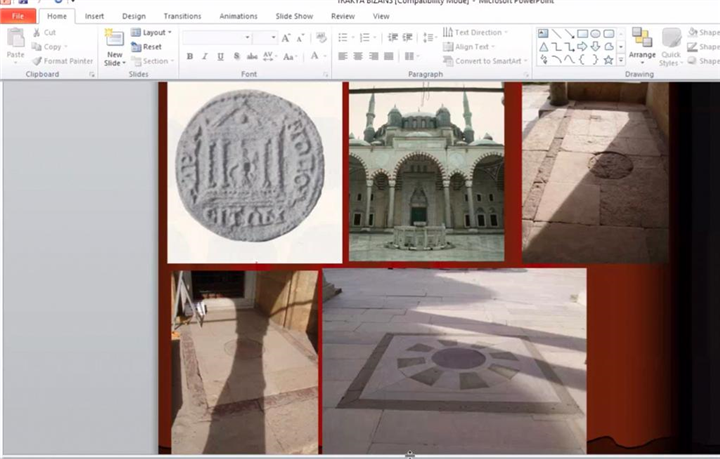Choose the elbow connector shape
The height and width of the screenshot is (459, 720).
pyautogui.click(x=557, y=46)
